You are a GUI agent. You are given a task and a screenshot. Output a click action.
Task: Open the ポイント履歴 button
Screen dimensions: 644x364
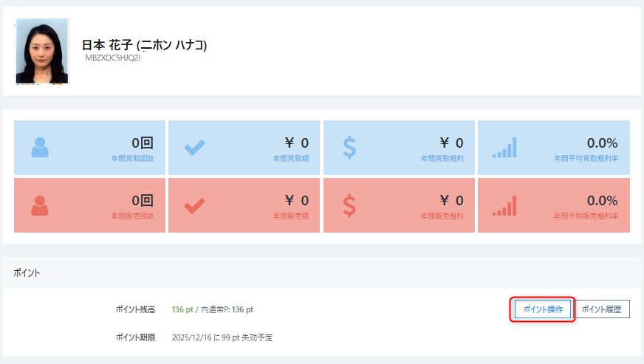[601, 309]
